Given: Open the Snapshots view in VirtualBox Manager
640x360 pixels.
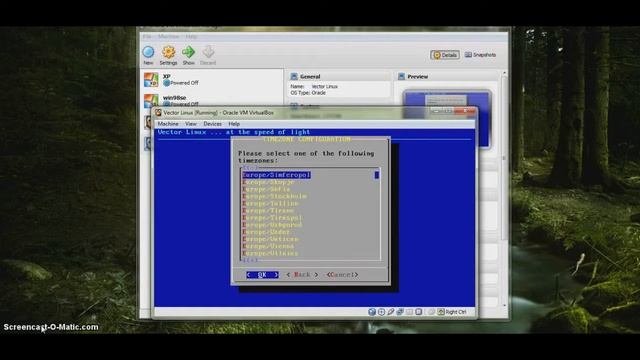Looking at the screenshot, I should (x=480, y=55).
